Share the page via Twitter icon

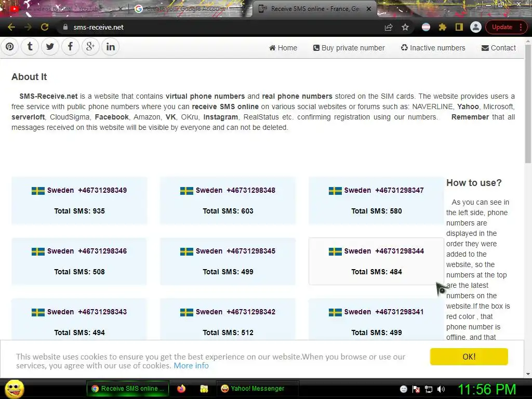50,46
